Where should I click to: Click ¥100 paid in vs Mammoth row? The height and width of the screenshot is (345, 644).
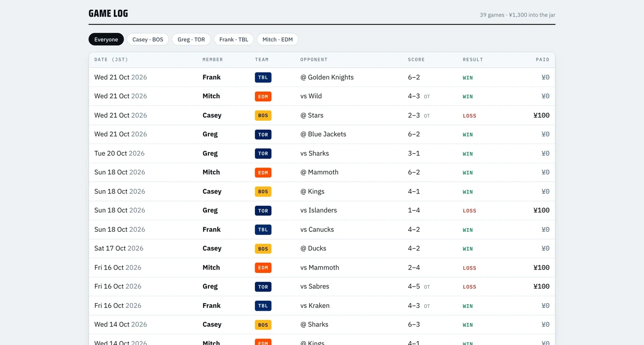541,268
